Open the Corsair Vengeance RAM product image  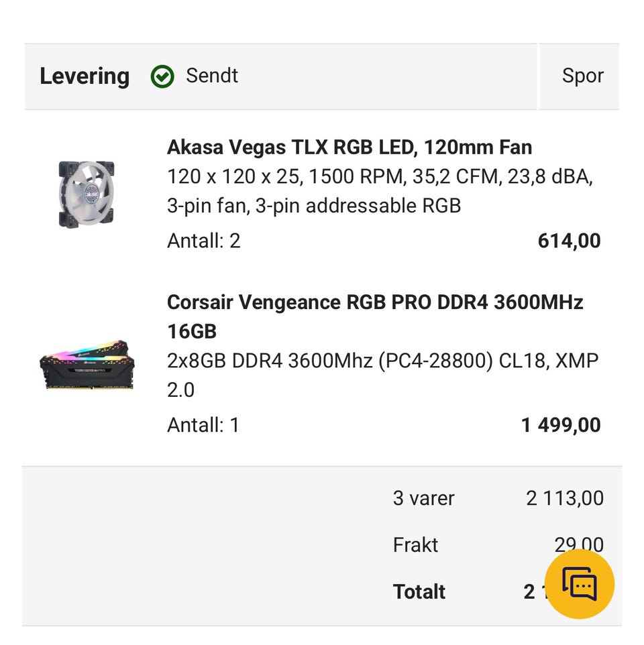click(87, 365)
